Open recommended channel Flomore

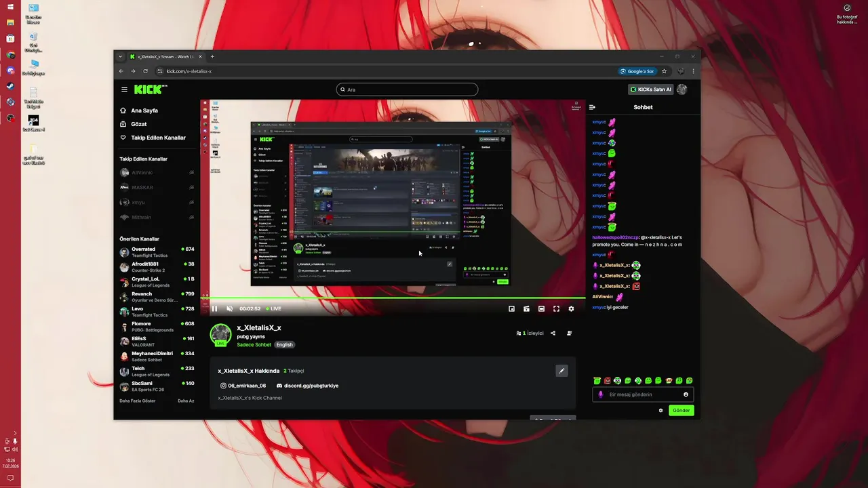coord(157,327)
